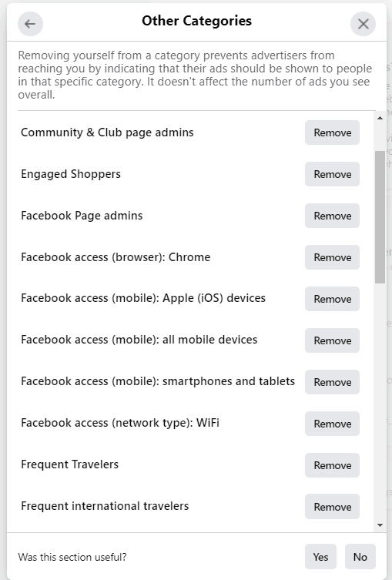This screenshot has width=392, height=580.
Task: Go back using the left arrow icon
Action: 30,24
